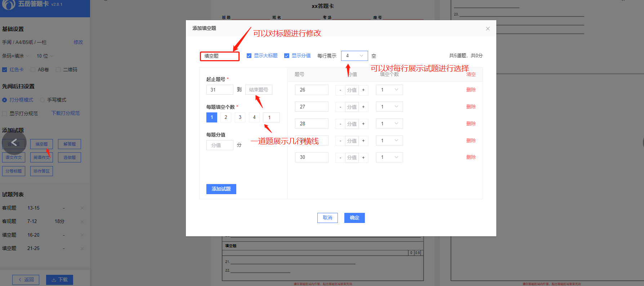644x286 pixels.
Task: Remove 填空题 21-25 with its X icon
Action: (82, 249)
